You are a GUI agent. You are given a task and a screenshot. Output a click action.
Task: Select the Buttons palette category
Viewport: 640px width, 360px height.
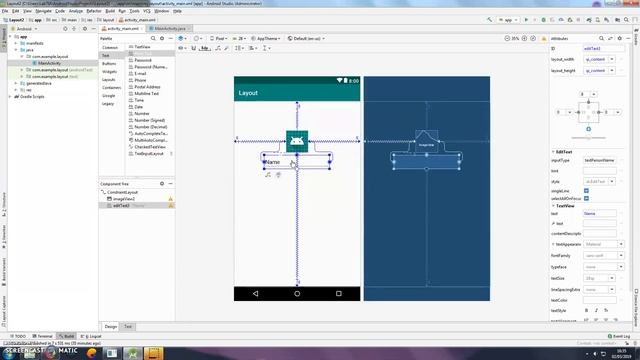(109, 64)
